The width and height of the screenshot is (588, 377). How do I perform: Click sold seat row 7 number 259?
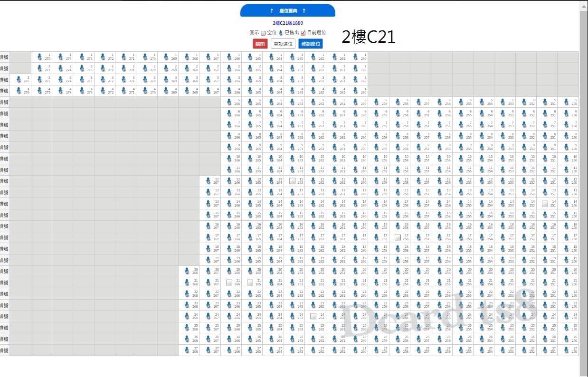(377, 124)
